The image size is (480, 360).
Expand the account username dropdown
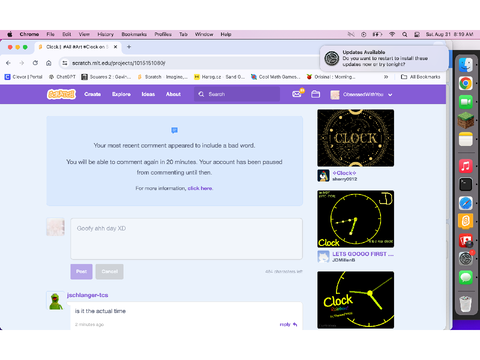tap(390, 95)
